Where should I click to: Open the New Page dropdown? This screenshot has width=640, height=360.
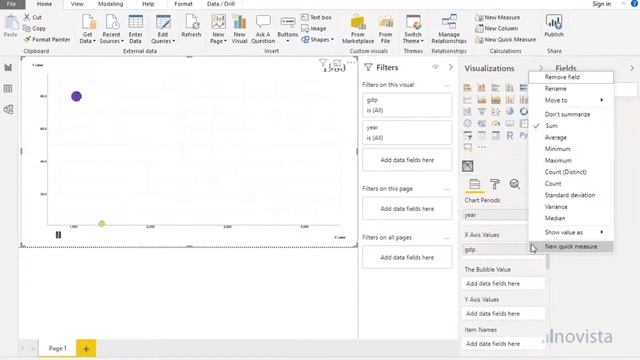(218, 29)
